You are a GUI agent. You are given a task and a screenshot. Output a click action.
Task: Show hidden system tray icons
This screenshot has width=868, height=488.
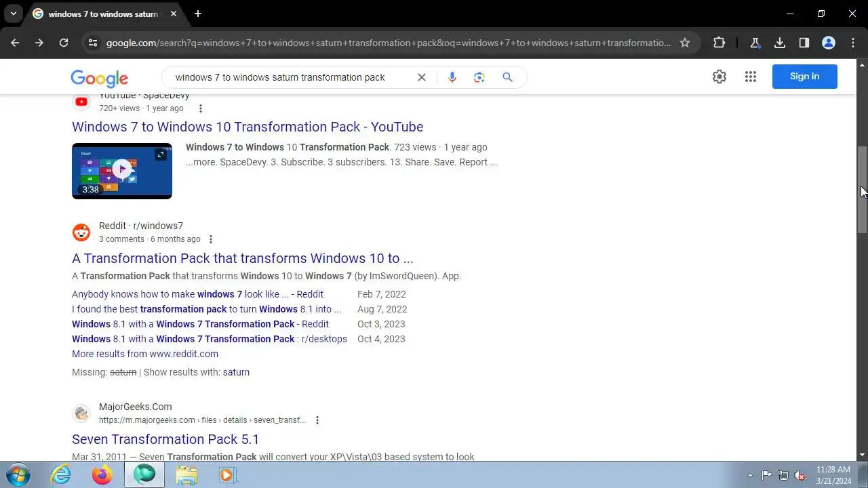pos(750,475)
